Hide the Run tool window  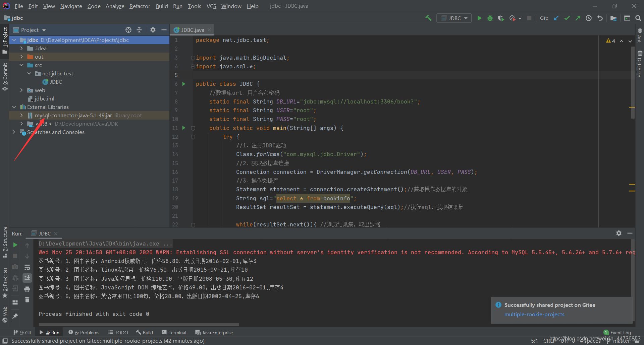(630, 233)
